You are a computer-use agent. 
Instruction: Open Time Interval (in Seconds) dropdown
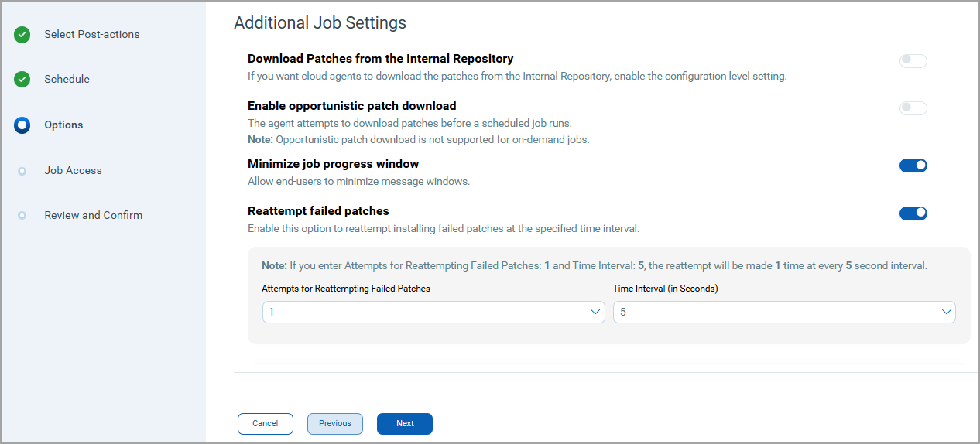pyautogui.click(x=783, y=312)
